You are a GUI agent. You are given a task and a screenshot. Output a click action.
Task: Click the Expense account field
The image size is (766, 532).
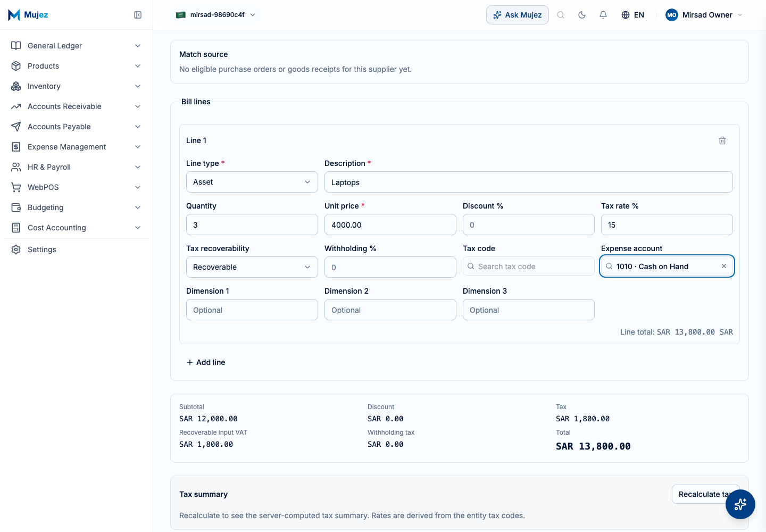pyautogui.click(x=667, y=266)
